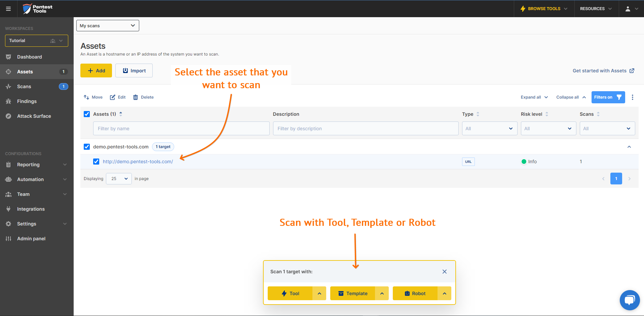
Task: Click Collapse all
Action: 571,97
